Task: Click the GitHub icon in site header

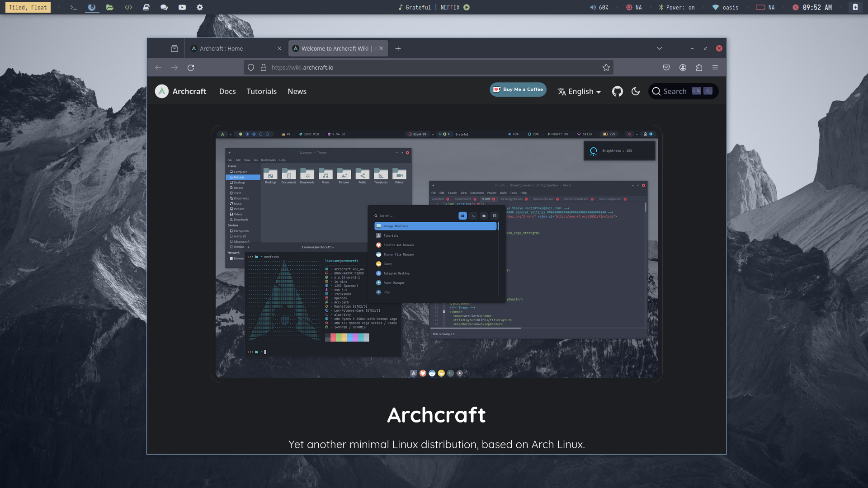Action: pyautogui.click(x=617, y=91)
